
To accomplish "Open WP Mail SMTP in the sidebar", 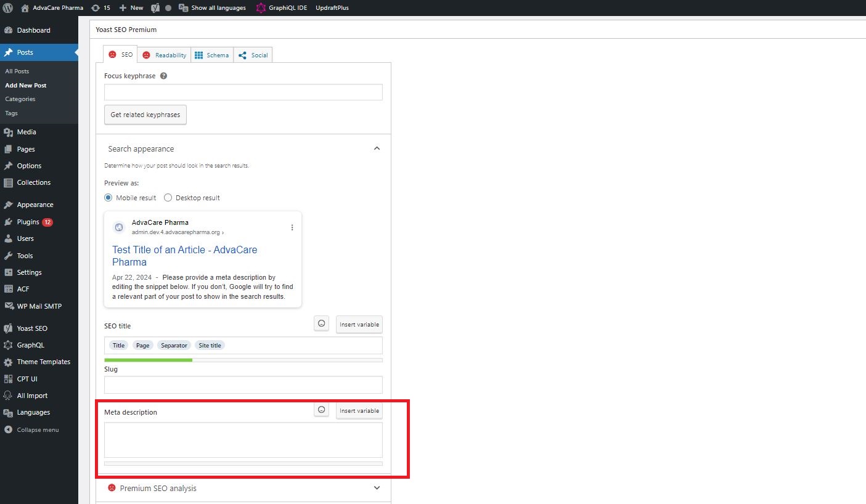I will pos(39,306).
